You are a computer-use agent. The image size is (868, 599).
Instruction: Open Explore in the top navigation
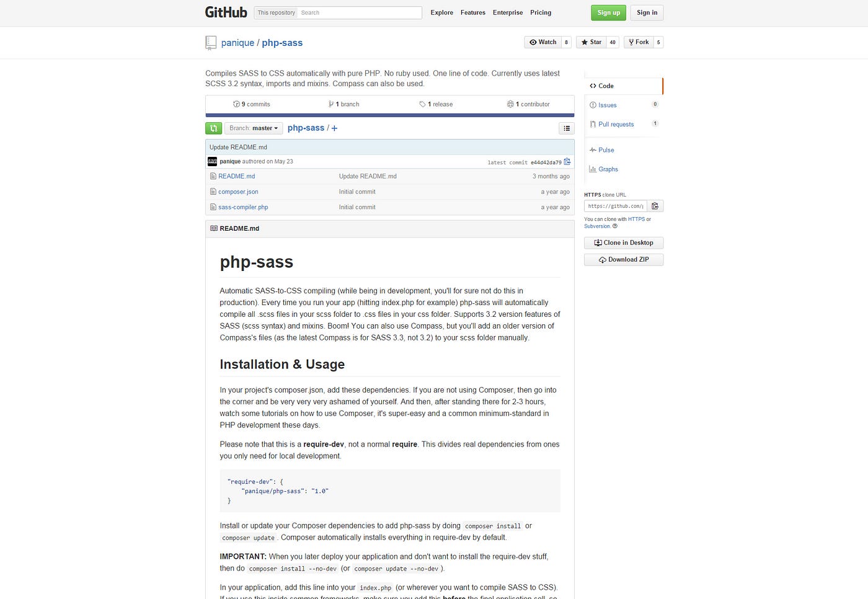[x=442, y=12]
